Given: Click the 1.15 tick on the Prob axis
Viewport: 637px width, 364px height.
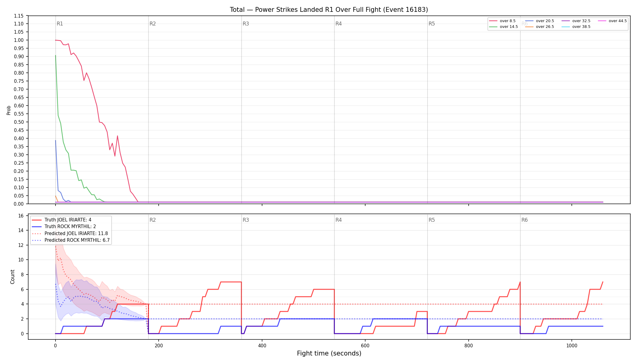Looking at the screenshot, I should (19, 16).
